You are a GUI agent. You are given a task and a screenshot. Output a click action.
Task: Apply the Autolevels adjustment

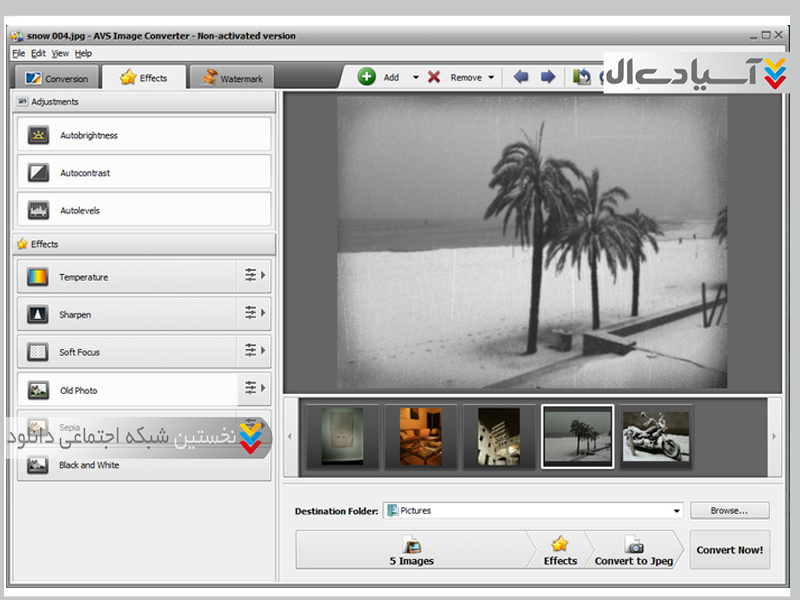click(144, 211)
